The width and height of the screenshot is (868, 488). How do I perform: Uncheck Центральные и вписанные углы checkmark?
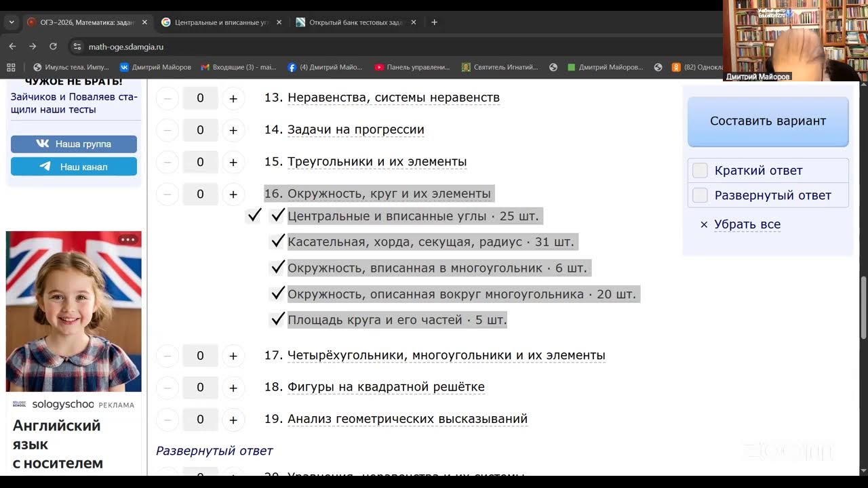(277, 216)
